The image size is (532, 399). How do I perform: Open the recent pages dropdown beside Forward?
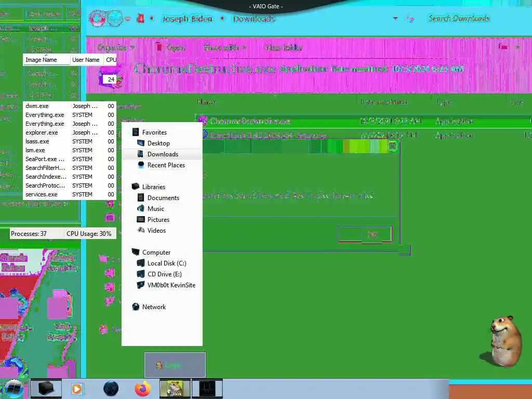(128, 19)
